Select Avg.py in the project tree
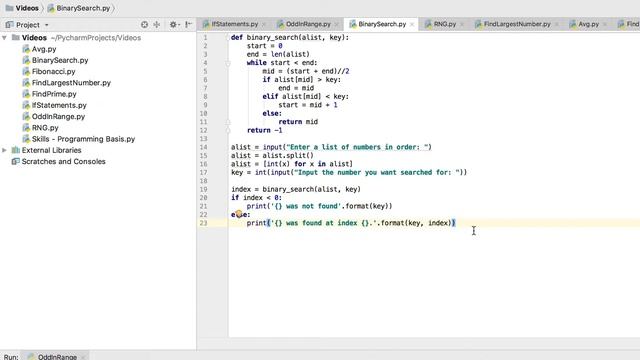This screenshot has height=360, width=640. (44, 49)
